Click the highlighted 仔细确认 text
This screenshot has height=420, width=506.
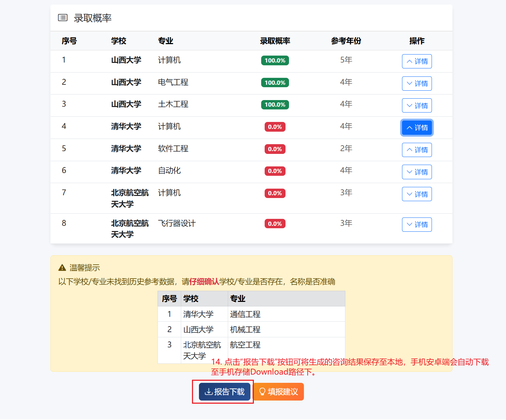pos(204,281)
